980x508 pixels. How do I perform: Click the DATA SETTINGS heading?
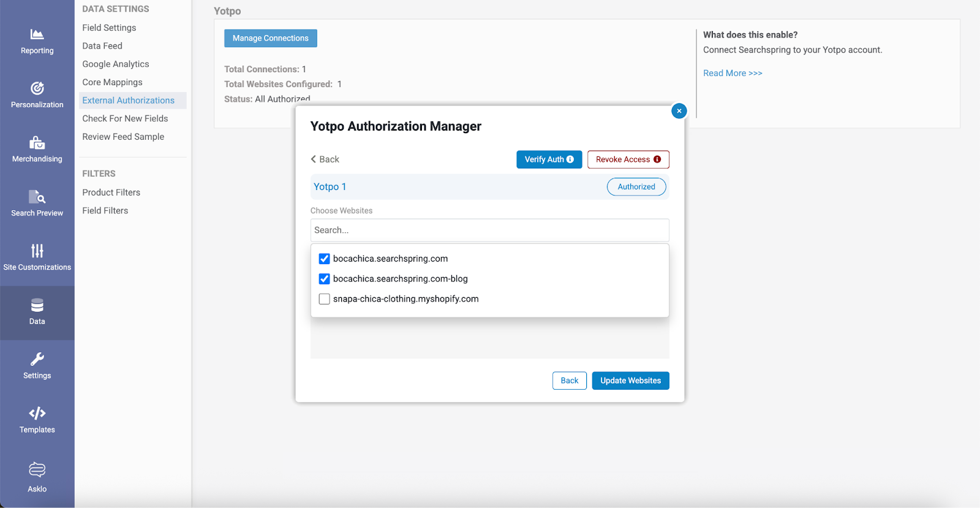pyautogui.click(x=116, y=9)
